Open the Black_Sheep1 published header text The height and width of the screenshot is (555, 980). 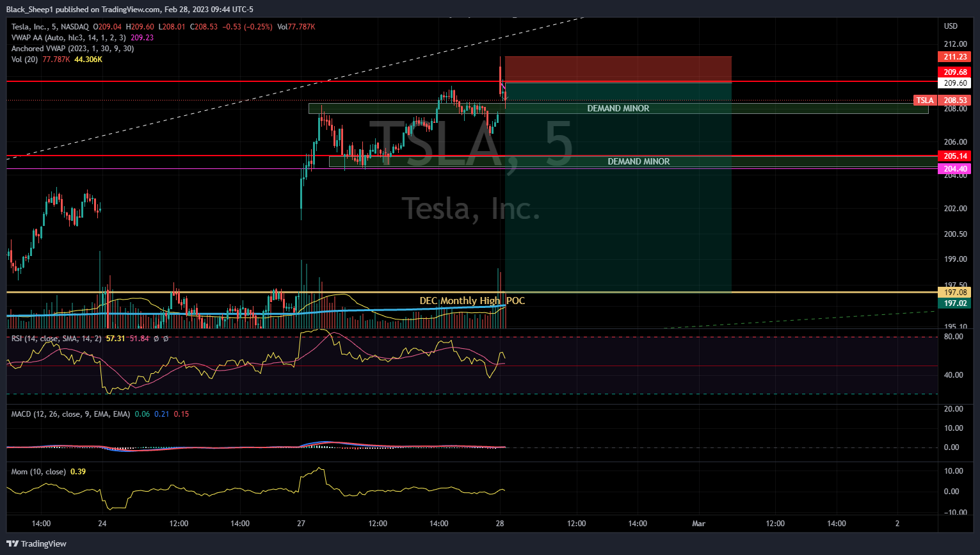130,9
